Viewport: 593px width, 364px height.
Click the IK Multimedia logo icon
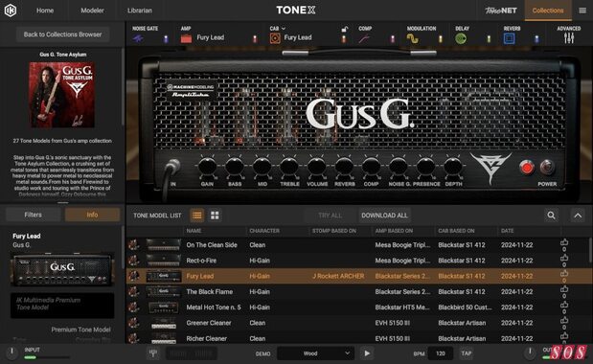pos(11,11)
